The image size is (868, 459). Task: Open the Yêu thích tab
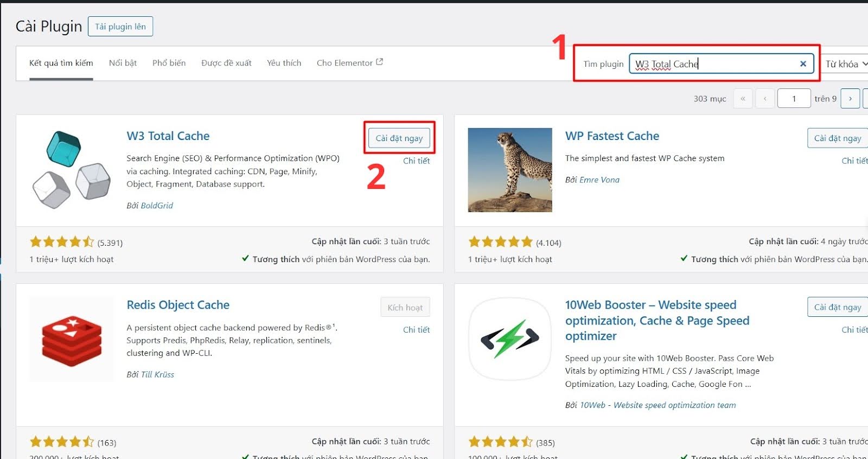coord(284,63)
